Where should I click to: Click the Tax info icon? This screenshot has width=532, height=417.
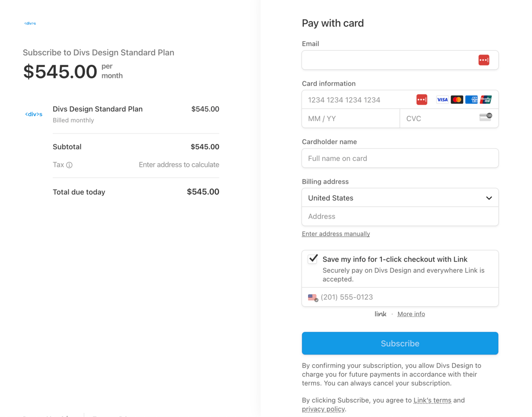69,165
